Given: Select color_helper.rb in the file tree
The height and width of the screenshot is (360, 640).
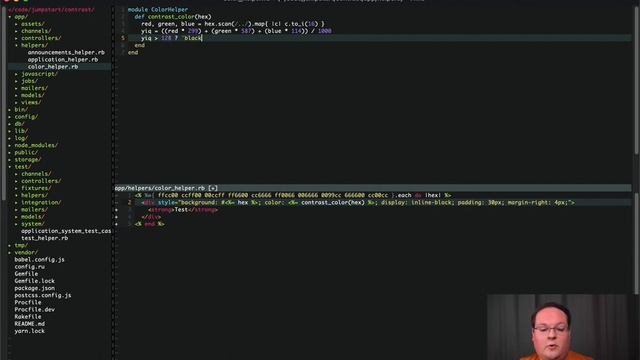Looking at the screenshot, I should (x=53, y=67).
